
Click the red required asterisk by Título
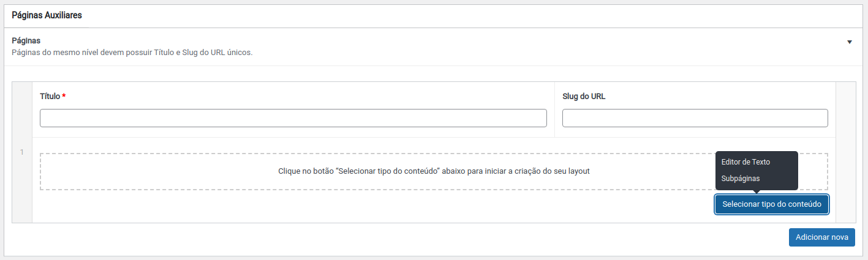pos(64,96)
